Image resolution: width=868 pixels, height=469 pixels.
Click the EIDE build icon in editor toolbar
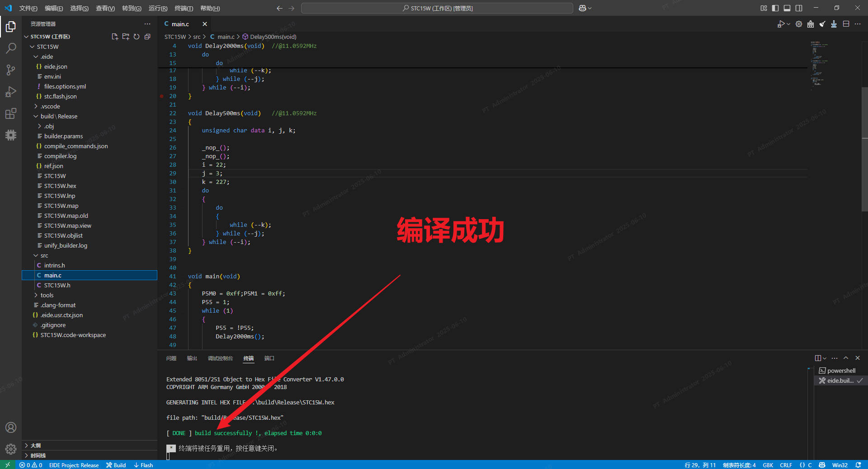[811, 24]
